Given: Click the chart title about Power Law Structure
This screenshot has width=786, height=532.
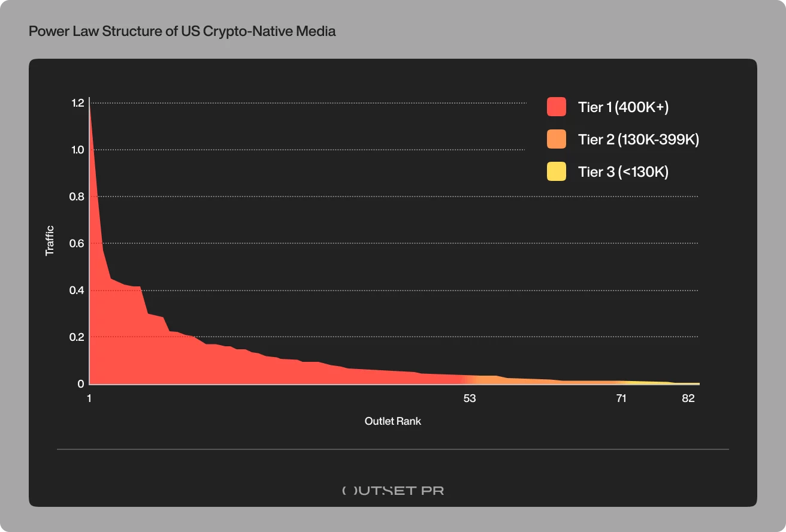Looking at the screenshot, I should point(182,32).
